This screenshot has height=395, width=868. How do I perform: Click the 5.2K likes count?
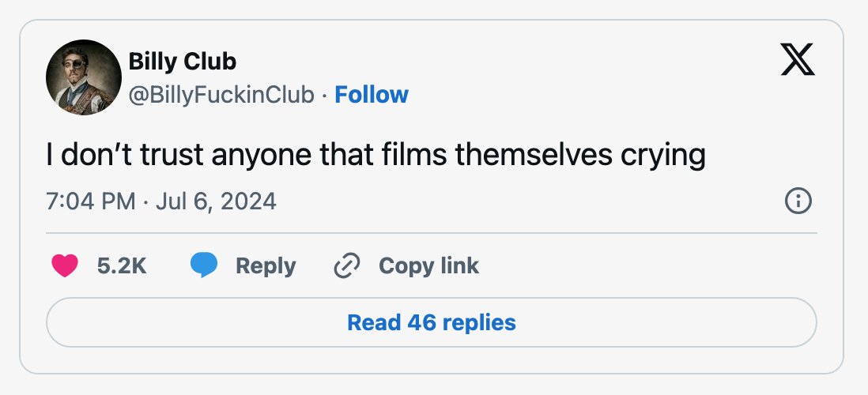tap(122, 266)
